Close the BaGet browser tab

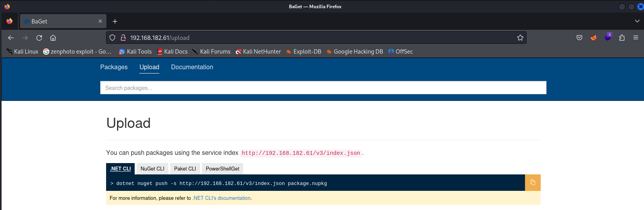pyautogui.click(x=100, y=22)
